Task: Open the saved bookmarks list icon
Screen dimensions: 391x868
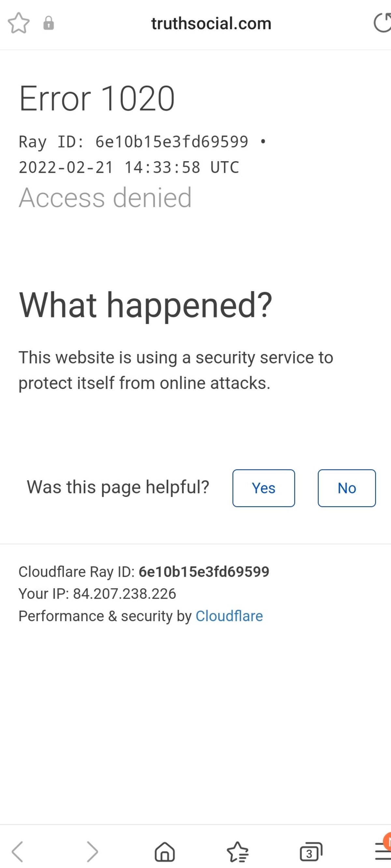Action: [238, 851]
